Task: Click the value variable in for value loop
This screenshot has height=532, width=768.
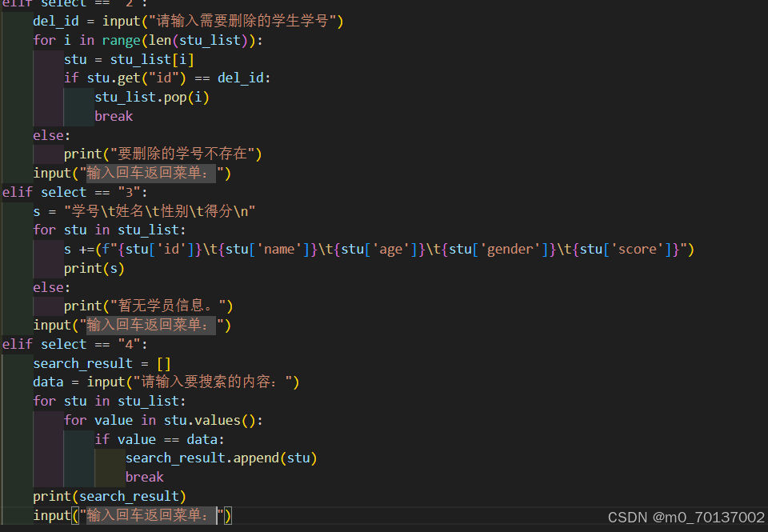Action: click(114, 420)
